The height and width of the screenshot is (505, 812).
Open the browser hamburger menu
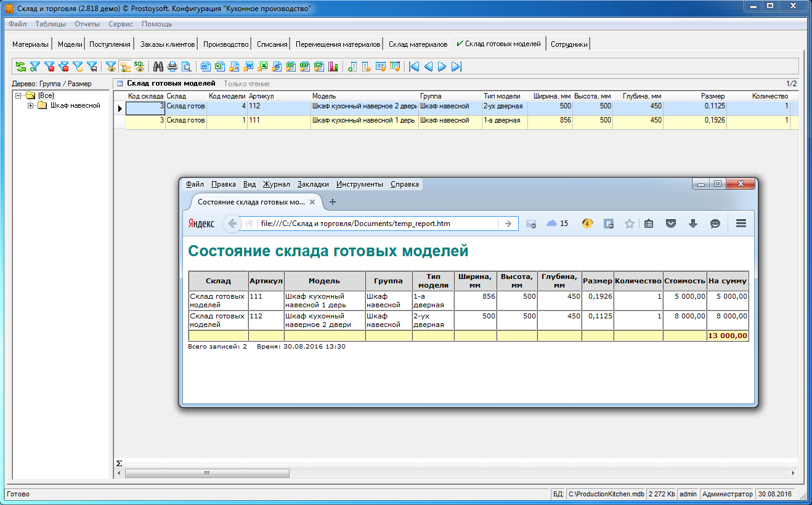(741, 224)
